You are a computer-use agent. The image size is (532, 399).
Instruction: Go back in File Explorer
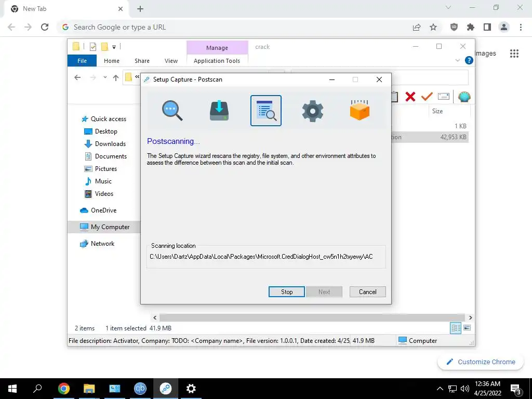click(77, 78)
